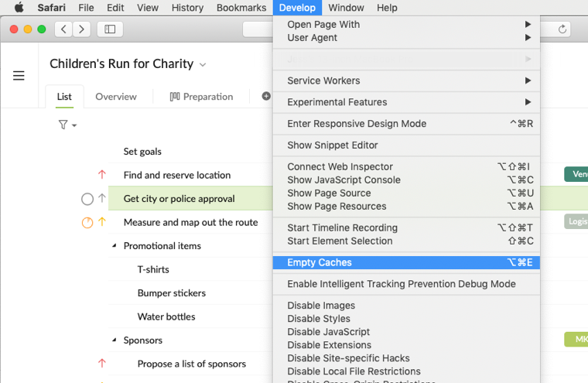The height and width of the screenshot is (383, 588).
Task: Click yellow priority arrow for Measure and map route
Action: click(101, 222)
